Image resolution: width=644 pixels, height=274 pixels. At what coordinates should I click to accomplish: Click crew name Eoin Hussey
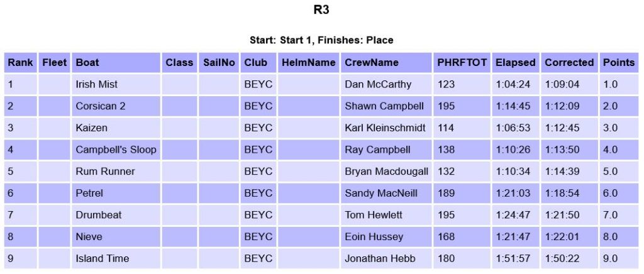pyautogui.click(x=374, y=237)
